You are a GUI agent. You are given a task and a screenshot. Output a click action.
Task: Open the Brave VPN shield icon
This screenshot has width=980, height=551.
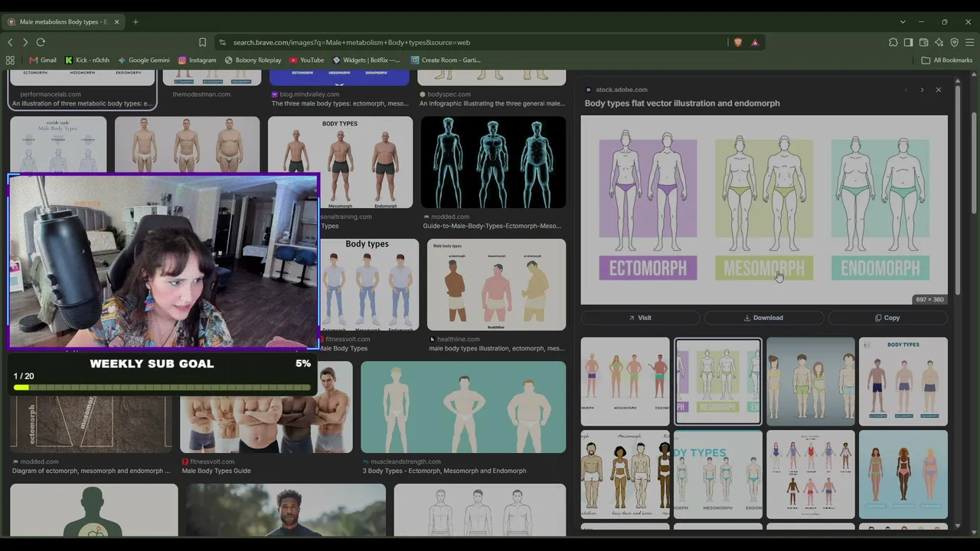click(955, 42)
